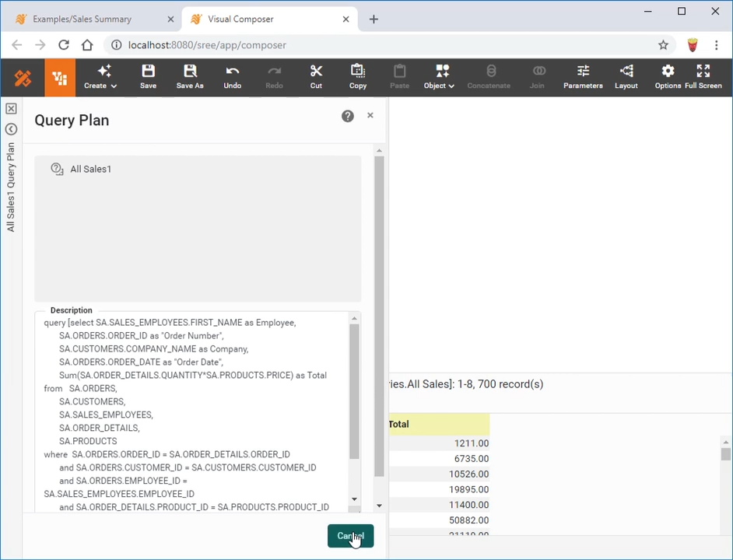This screenshot has height=560, width=733.
Task: Select the 50882.00 total cell
Action: 440,520
